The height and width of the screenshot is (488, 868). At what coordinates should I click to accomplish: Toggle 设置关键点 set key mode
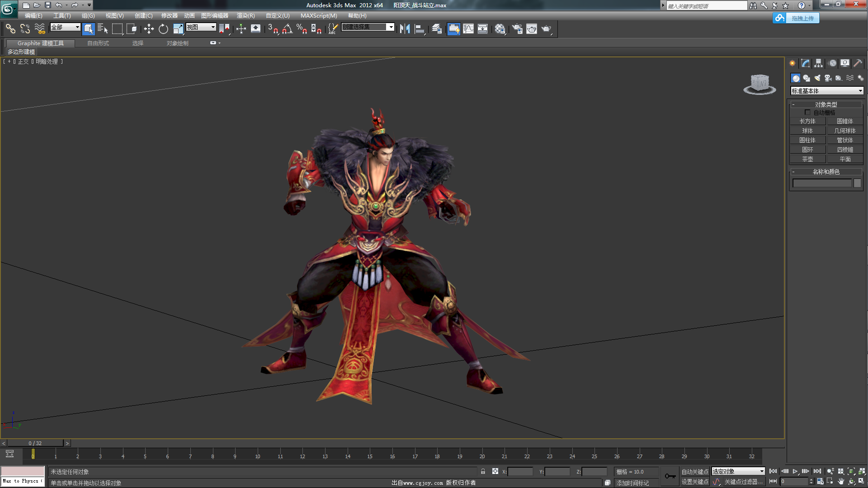(x=695, y=482)
